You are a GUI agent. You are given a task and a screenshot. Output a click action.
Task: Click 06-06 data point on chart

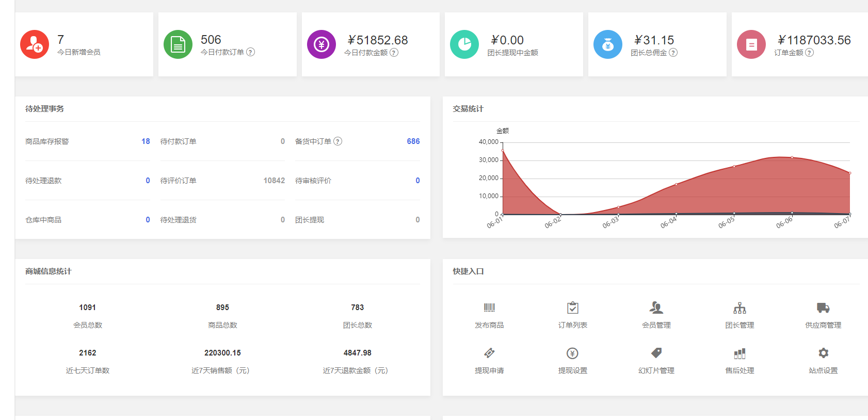(792, 157)
